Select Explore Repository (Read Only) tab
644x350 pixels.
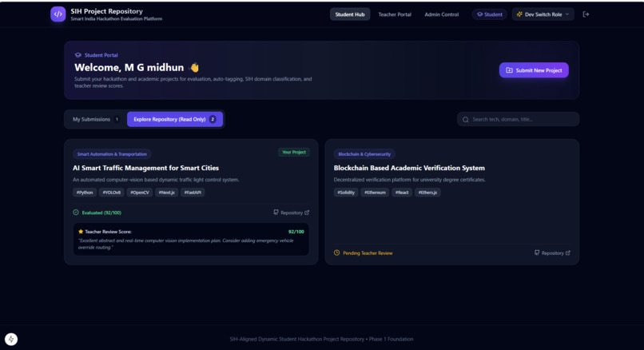click(175, 119)
